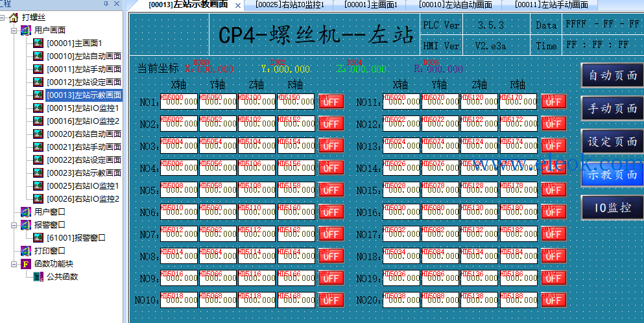644x323 pixels.
Task: Click the icon beside 公共函数
Action: [38, 276]
